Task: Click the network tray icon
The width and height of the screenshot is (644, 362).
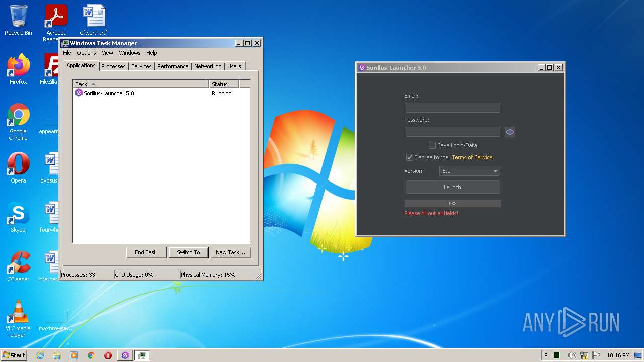Action: tap(584, 355)
